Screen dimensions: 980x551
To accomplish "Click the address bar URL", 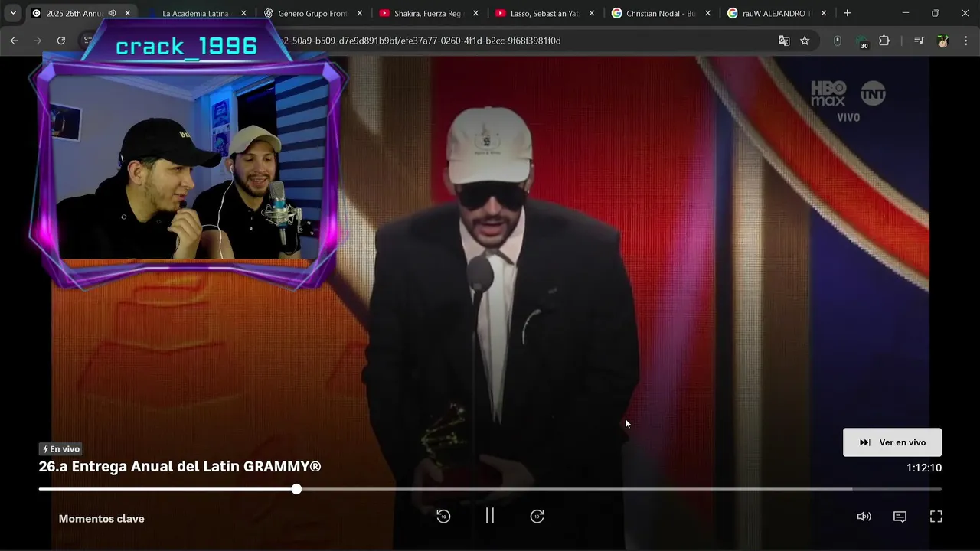I will click(x=420, y=41).
